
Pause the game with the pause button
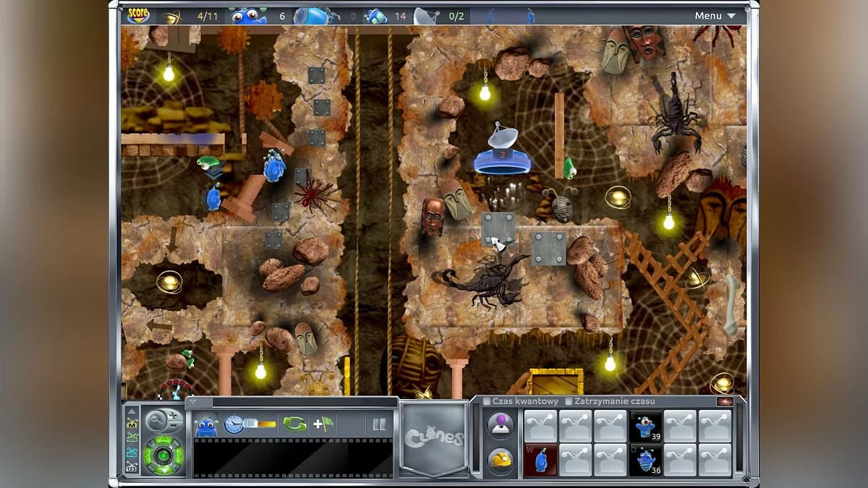click(x=380, y=424)
